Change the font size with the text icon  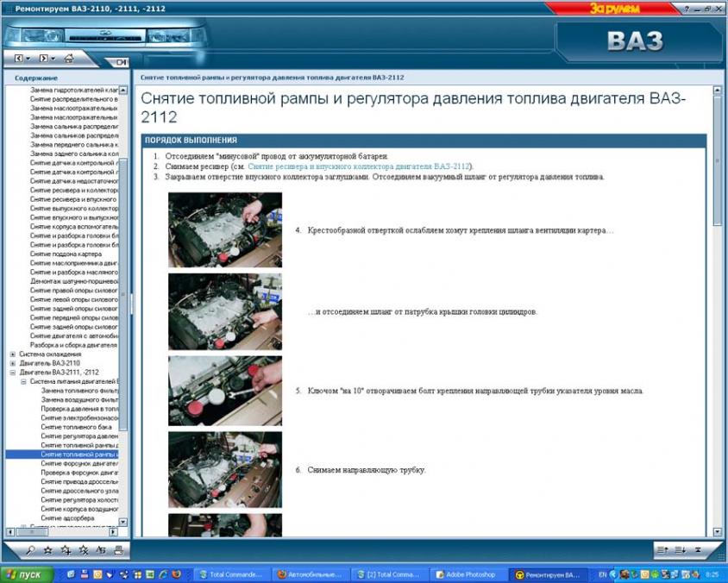(101, 550)
